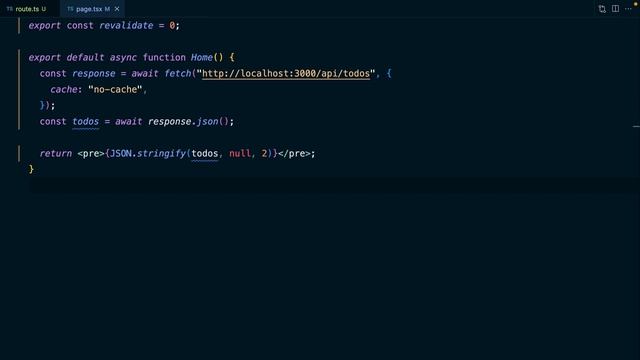
Task: Click the closing </pre> tag
Action: [x=294, y=153]
